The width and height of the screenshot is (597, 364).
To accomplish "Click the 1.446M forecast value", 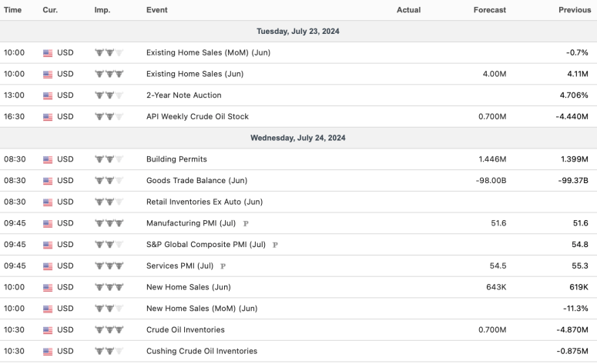I will click(493, 159).
